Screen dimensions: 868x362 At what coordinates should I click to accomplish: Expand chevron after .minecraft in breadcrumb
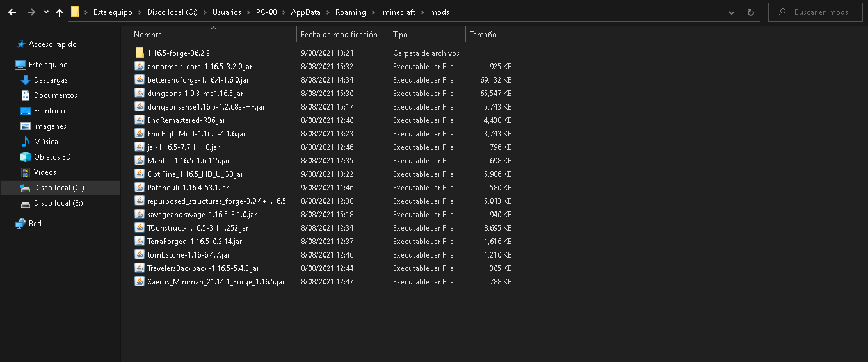pos(422,12)
